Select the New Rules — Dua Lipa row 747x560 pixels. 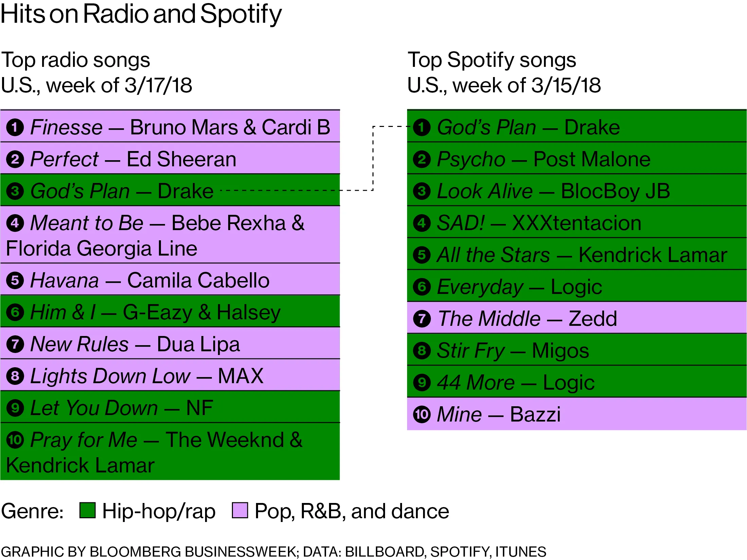coord(170,344)
